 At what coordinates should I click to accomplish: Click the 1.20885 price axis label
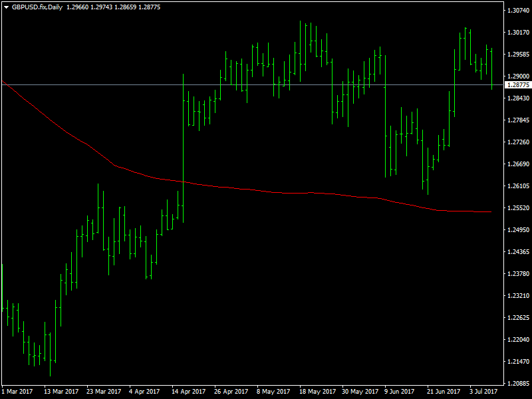518,384
